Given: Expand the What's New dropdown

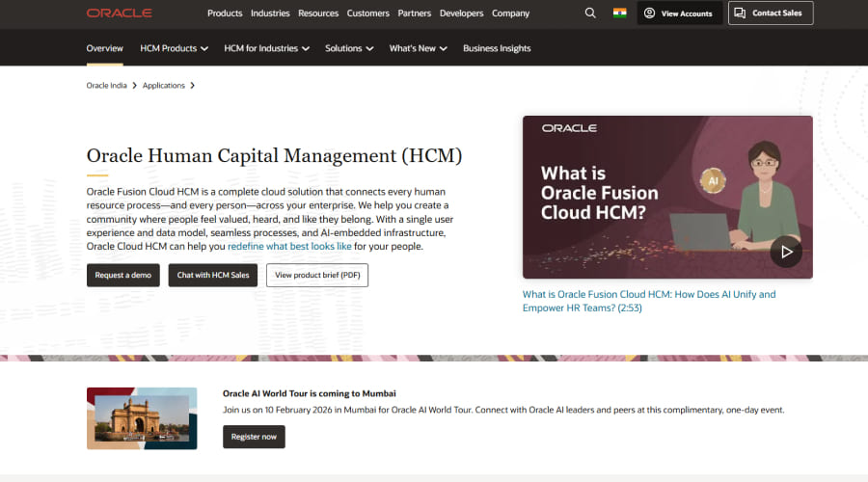Looking at the screenshot, I should click(418, 49).
